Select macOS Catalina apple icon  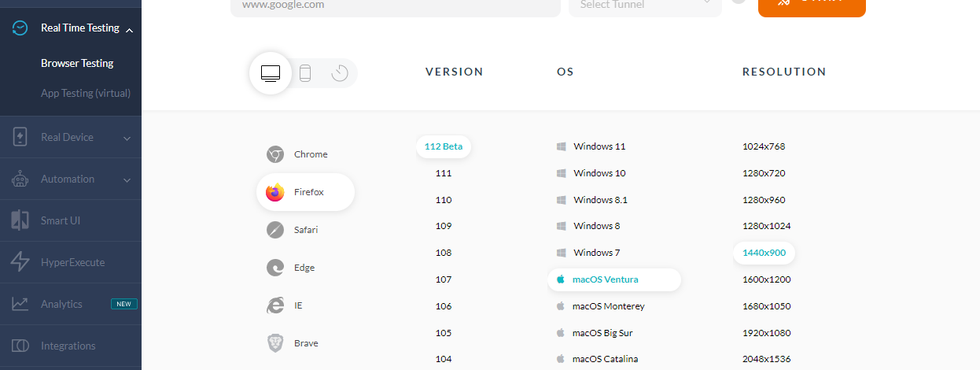point(561,359)
